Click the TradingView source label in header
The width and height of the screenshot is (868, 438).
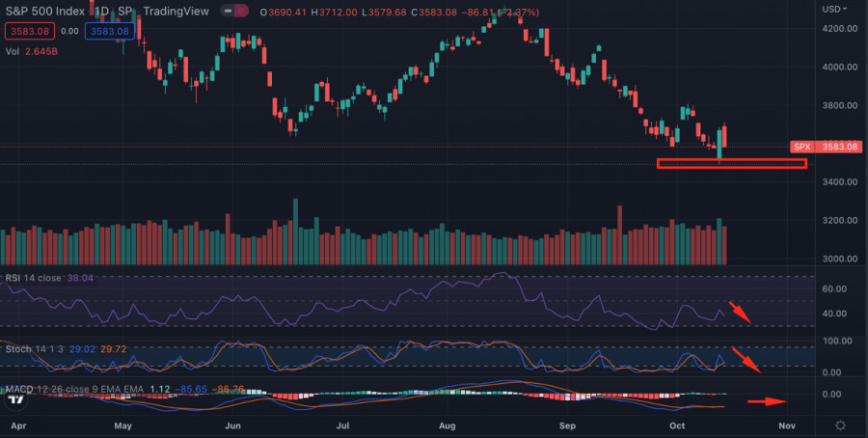pyautogui.click(x=176, y=11)
